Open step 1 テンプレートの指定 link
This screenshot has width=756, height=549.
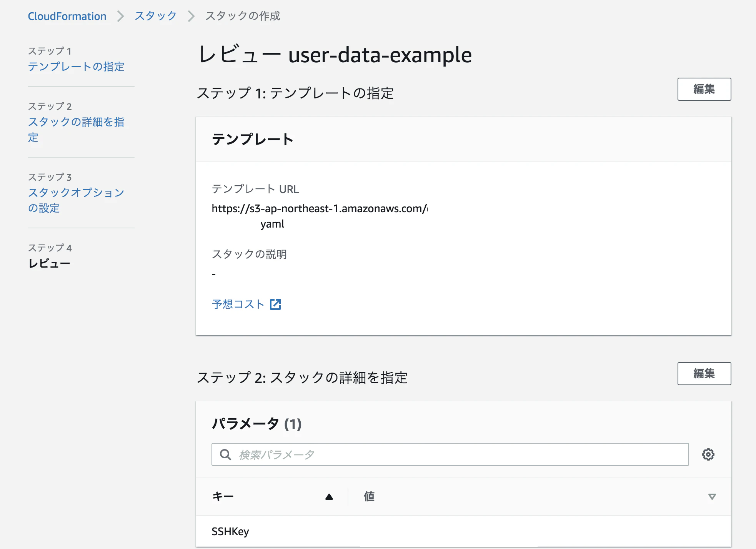[76, 67]
